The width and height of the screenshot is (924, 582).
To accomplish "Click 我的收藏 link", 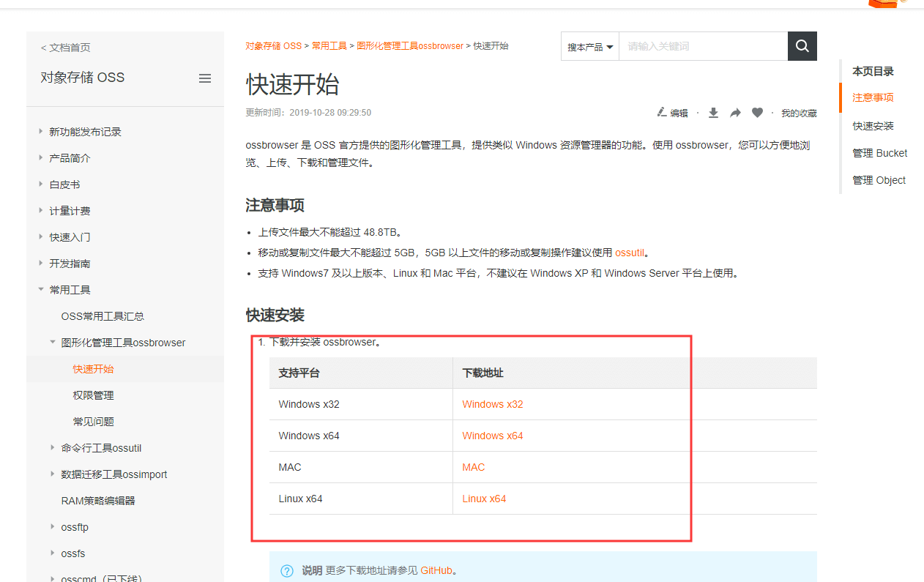I will (x=799, y=113).
